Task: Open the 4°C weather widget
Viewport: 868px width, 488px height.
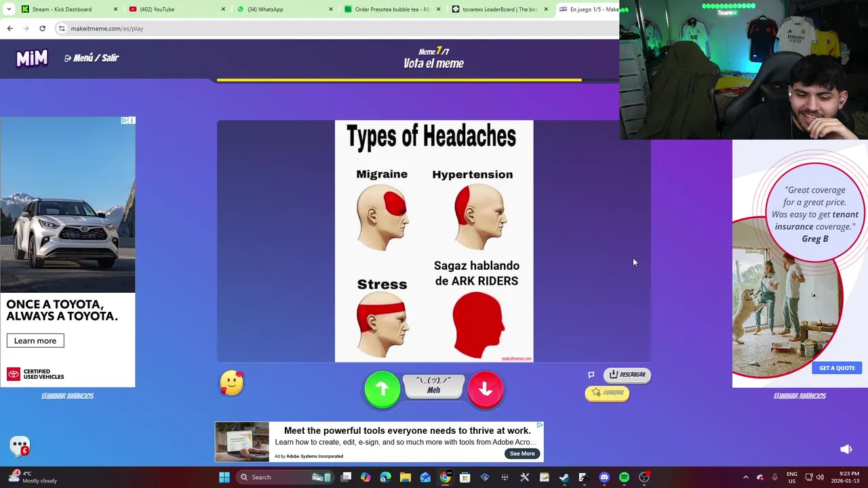Action: tap(32, 477)
